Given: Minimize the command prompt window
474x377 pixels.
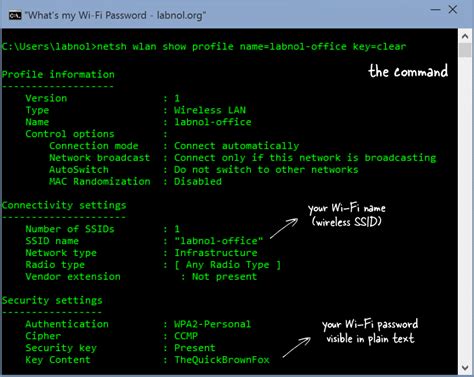Looking at the screenshot, I should [x=436, y=10].
